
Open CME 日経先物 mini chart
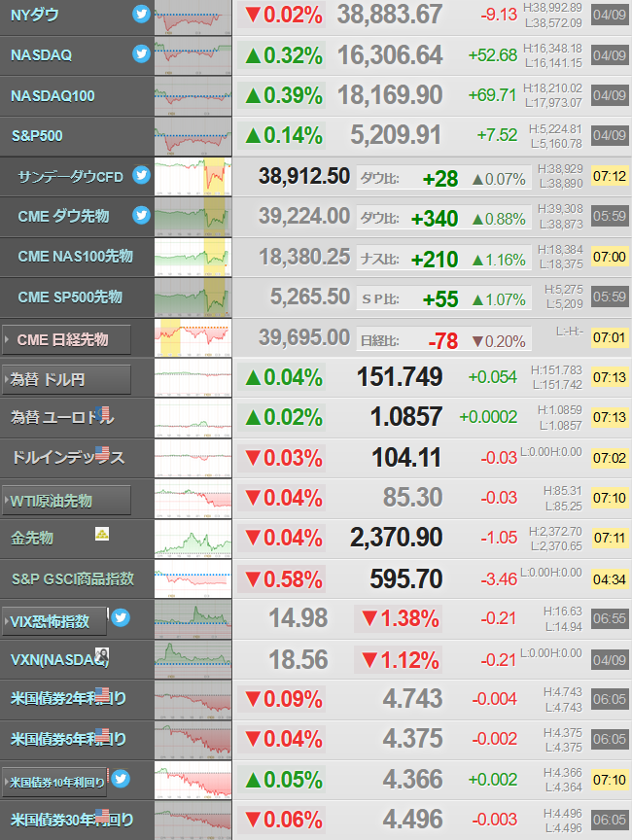(x=193, y=337)
